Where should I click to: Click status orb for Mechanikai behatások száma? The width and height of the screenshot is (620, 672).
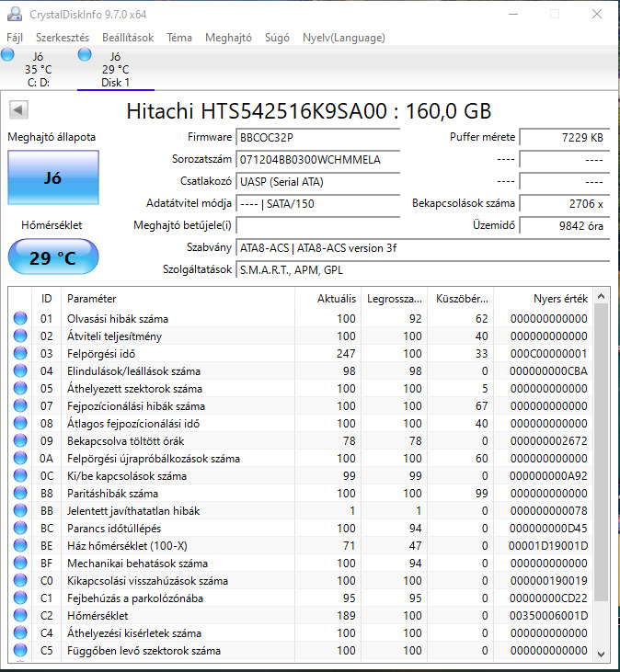click(20, 564)
